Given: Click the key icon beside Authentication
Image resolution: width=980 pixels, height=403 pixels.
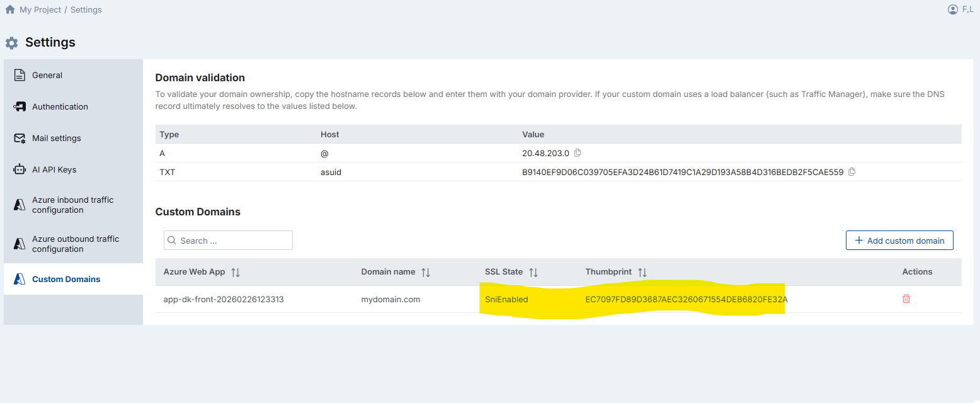Looking at the screenshot, I should 19,106.
